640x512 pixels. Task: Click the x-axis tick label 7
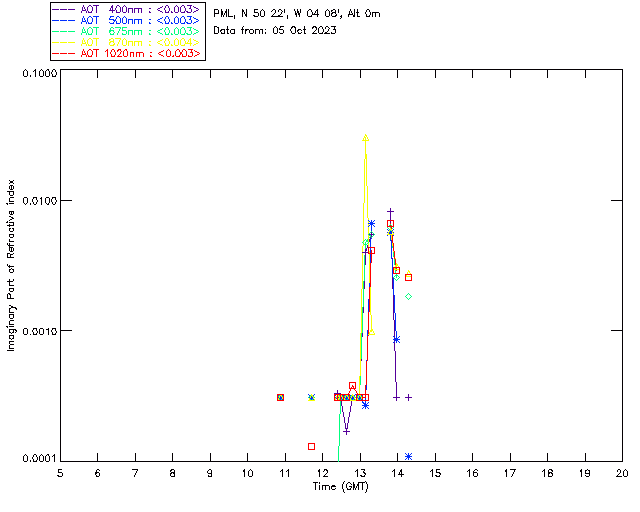pyautogui.click(x=135, y=474)
